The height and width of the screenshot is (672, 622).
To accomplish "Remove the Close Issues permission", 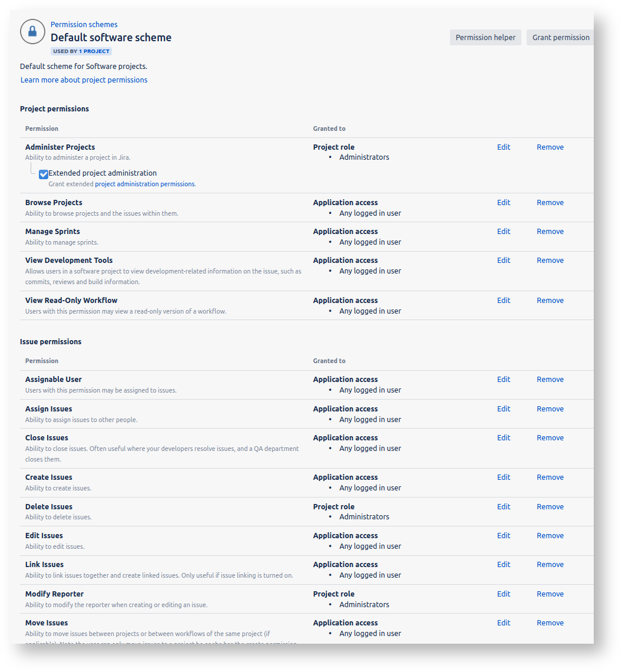I will tap(550, 438).
